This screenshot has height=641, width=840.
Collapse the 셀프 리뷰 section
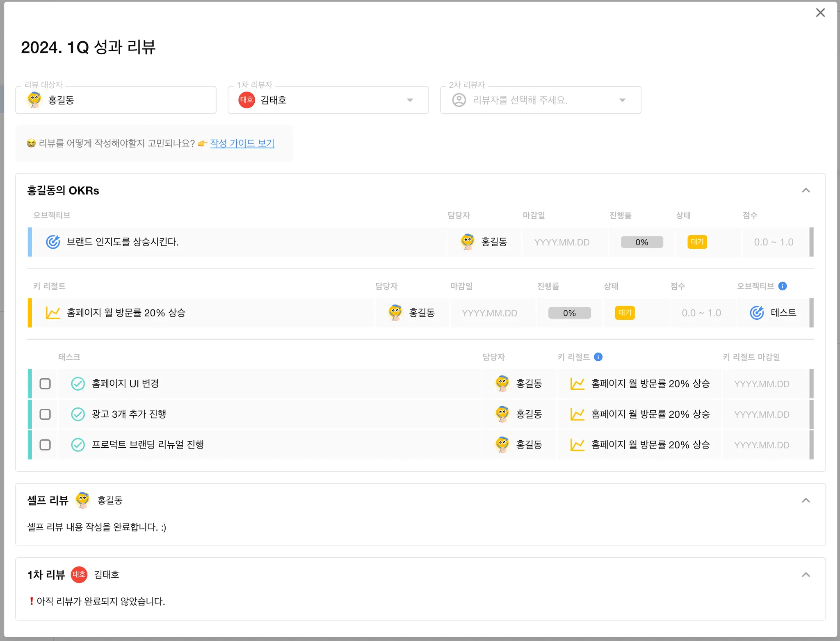coord(806,500)
